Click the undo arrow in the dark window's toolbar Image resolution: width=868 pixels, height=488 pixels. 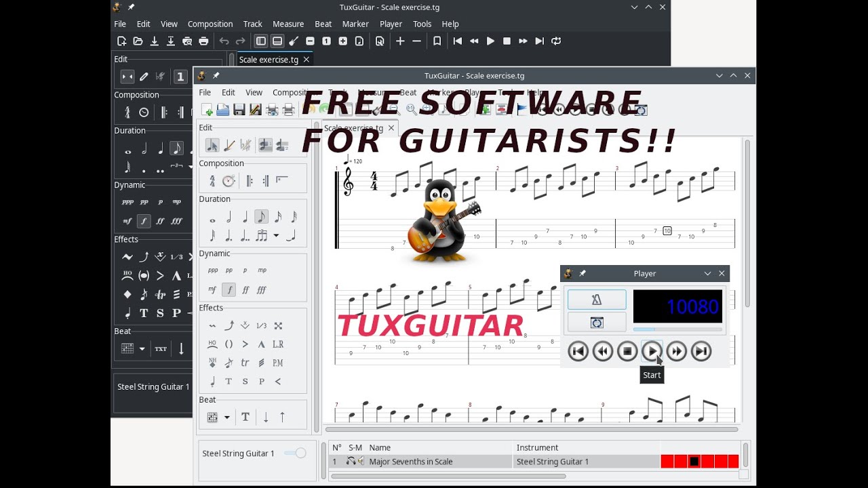click(224, 41)
